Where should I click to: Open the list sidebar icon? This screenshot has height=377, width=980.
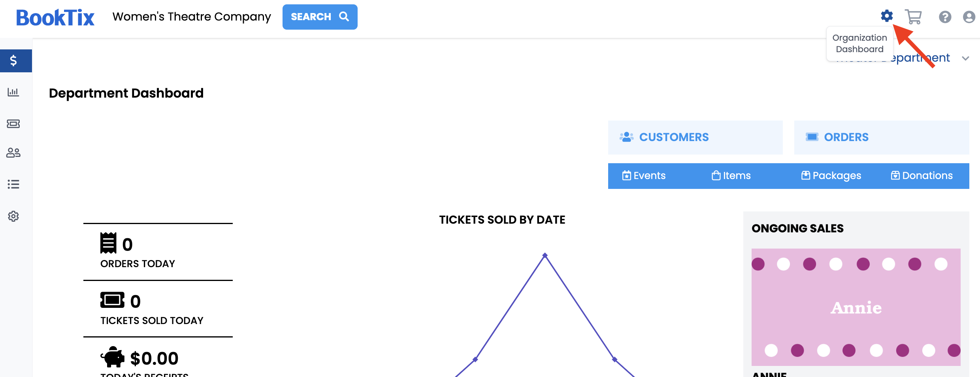13,184
